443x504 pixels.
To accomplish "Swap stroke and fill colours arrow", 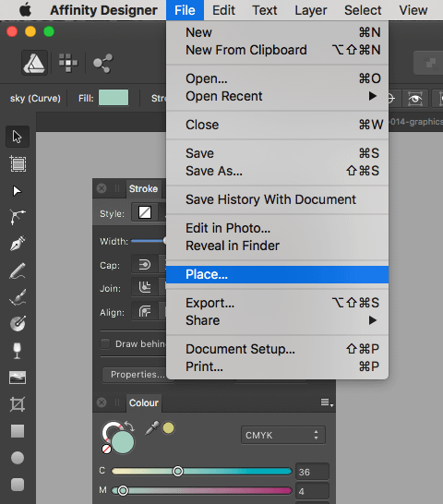I will click(x=129, y=426).
